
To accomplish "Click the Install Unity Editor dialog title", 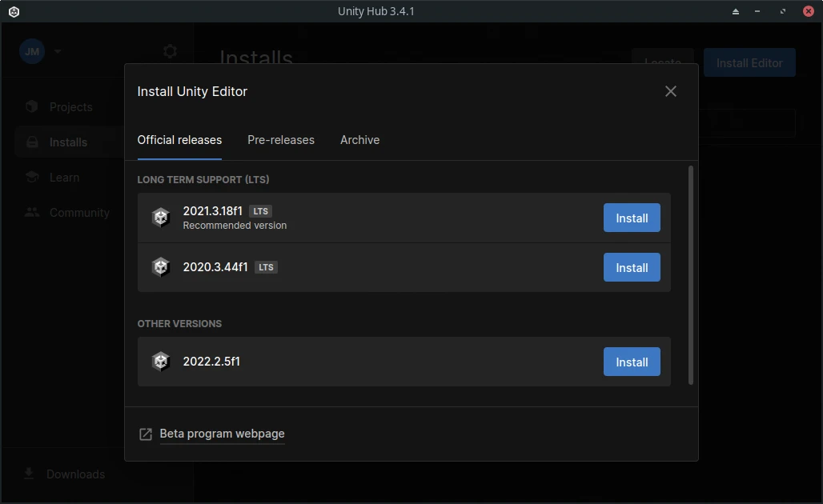I will 192,91.
